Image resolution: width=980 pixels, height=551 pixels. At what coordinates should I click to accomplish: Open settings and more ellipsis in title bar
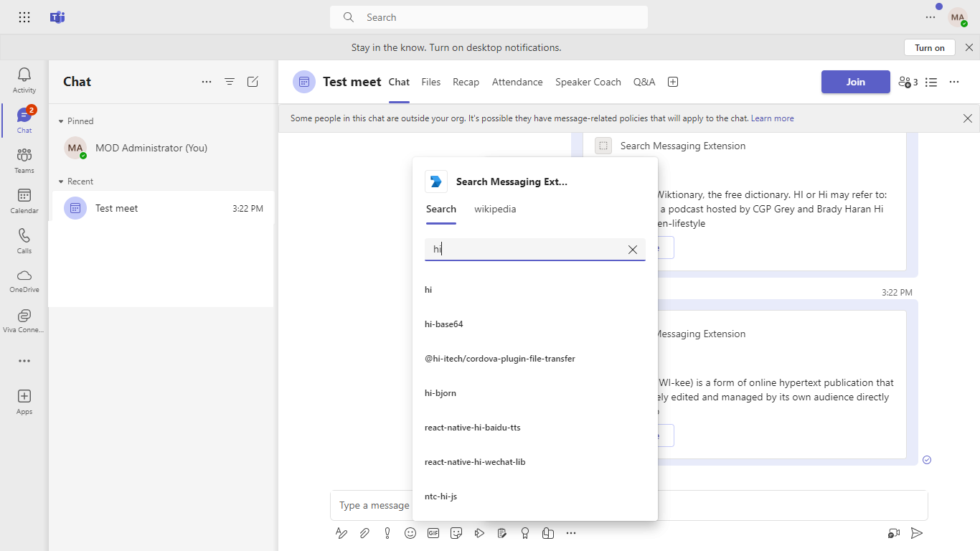[x=930, y=17]
